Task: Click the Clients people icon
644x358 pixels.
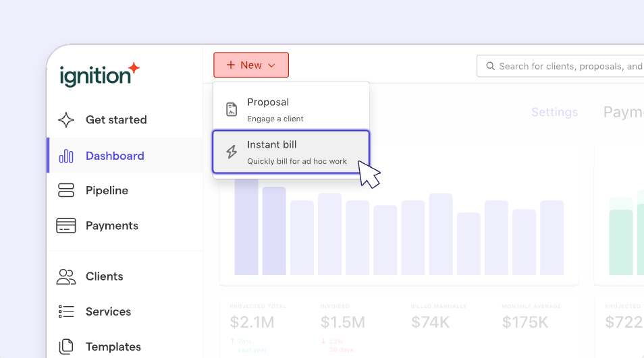Action: 66,276
